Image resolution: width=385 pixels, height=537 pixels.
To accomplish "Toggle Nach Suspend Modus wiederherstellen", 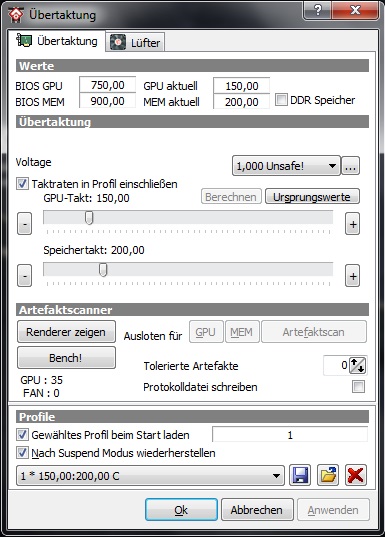I will click(x=22, y=453).
